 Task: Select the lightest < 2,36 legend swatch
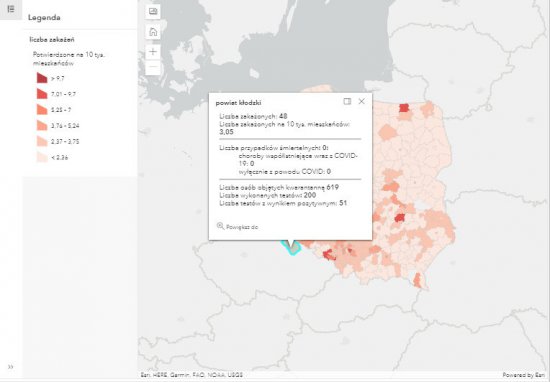(x=42, y=157)
